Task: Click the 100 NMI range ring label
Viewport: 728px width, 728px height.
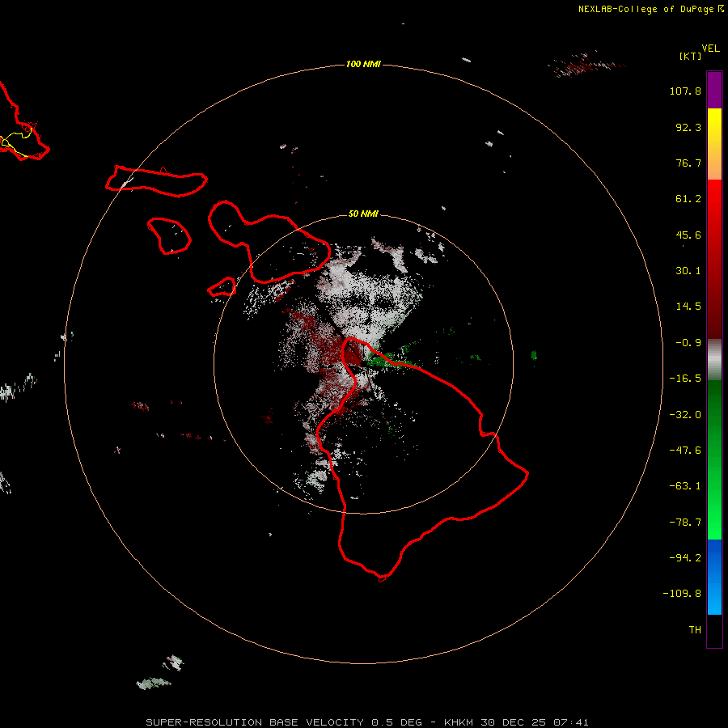Action: (x=363, y=64)
